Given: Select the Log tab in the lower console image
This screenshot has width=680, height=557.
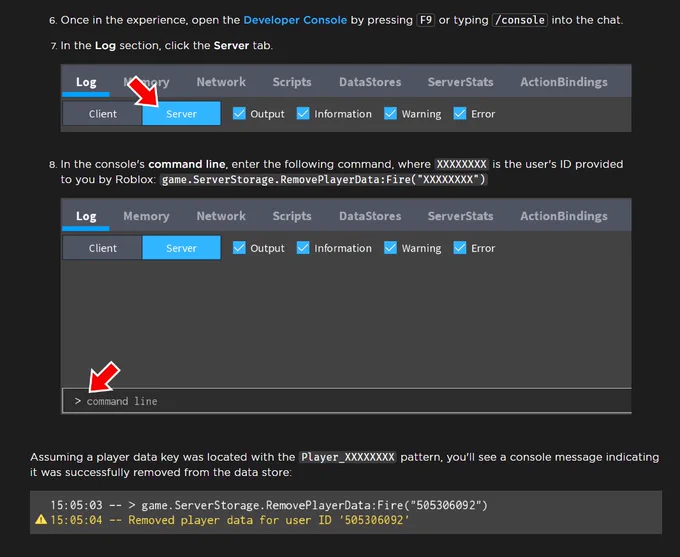Looking at the screenshot, I should [86, 216].
